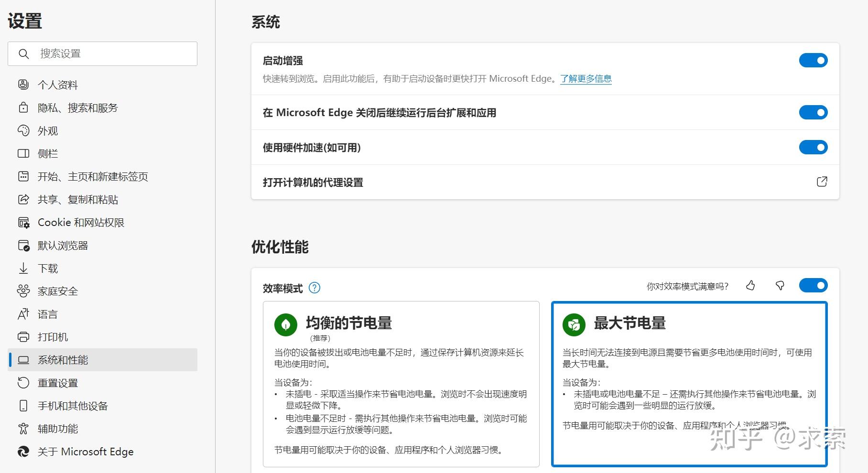
Task: Select the 均衡的节电量 option card
Action: pos(401,384)
